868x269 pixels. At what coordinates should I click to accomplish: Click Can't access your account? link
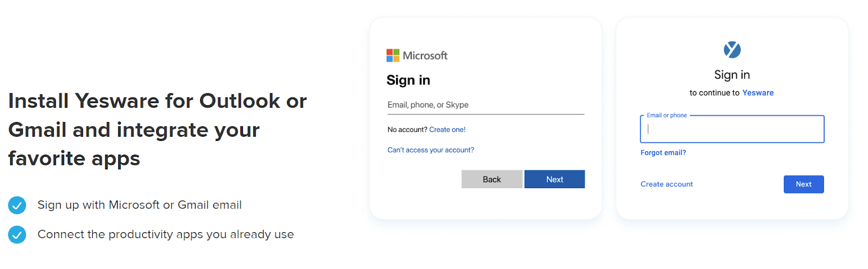click(x=431, y=150)
